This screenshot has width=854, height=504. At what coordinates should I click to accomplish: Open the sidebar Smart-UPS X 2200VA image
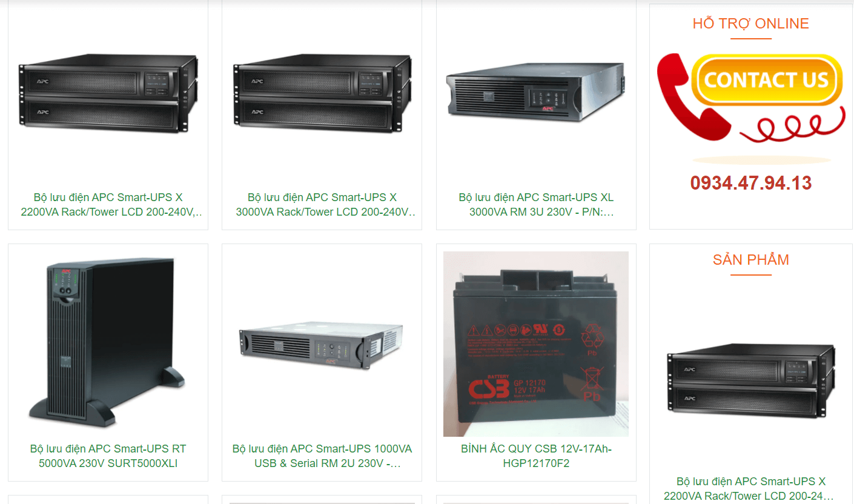coord(751,380)
